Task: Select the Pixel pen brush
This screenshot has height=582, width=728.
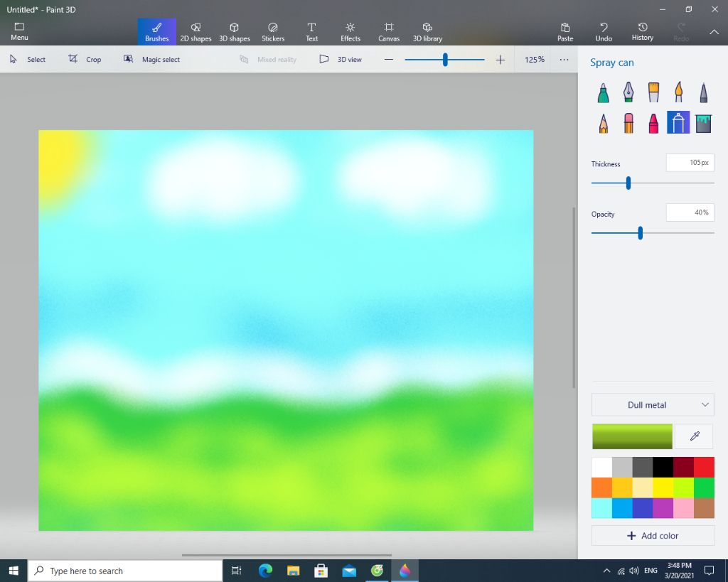Action: (x=703, y=92)
